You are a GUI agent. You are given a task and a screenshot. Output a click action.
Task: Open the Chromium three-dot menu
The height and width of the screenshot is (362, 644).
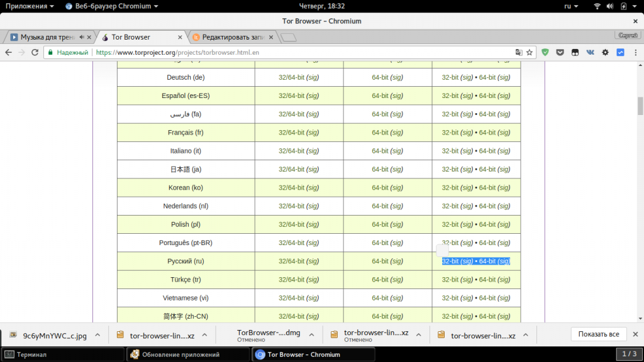[635, 53]
